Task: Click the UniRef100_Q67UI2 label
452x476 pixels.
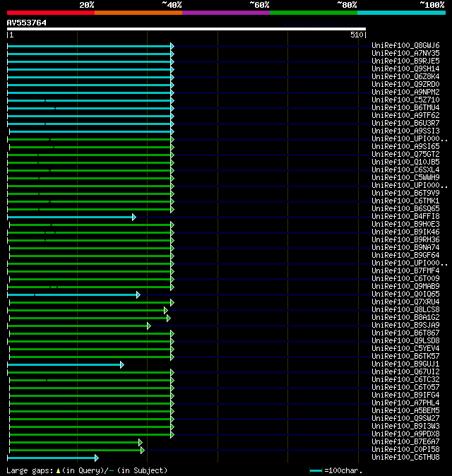Action: pos(405,372)
